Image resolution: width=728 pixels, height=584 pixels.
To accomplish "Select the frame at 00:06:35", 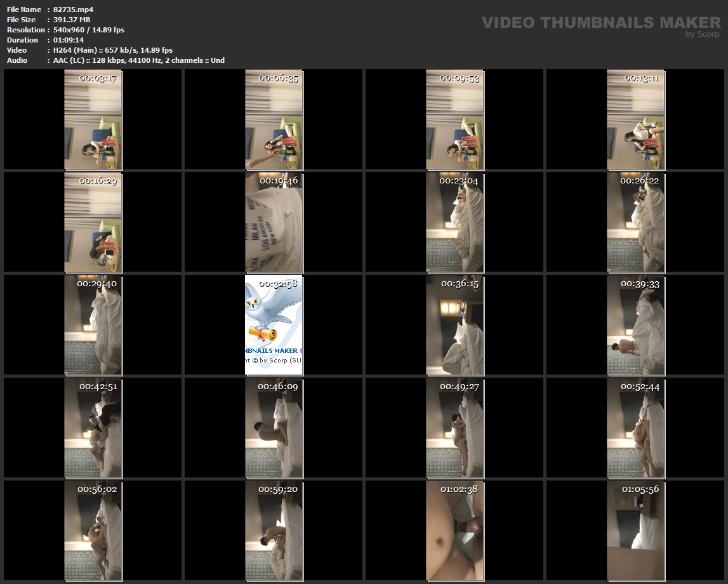I will pos(274,119).
